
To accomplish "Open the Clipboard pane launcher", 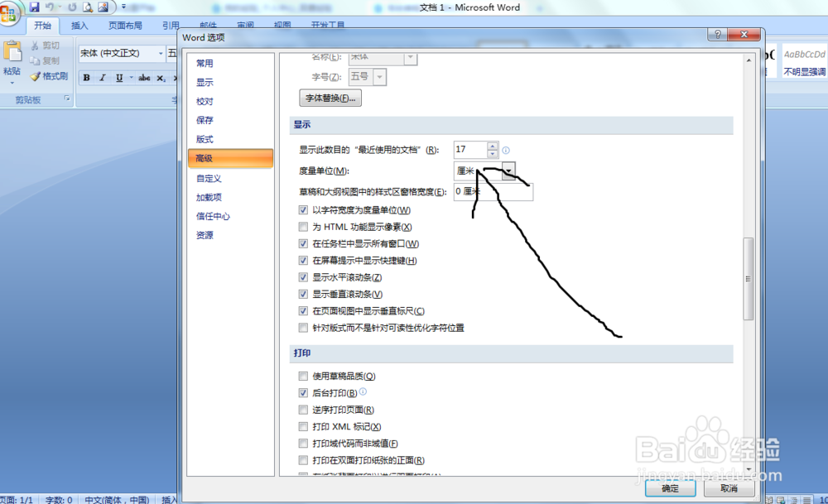I will coord(67,98).
